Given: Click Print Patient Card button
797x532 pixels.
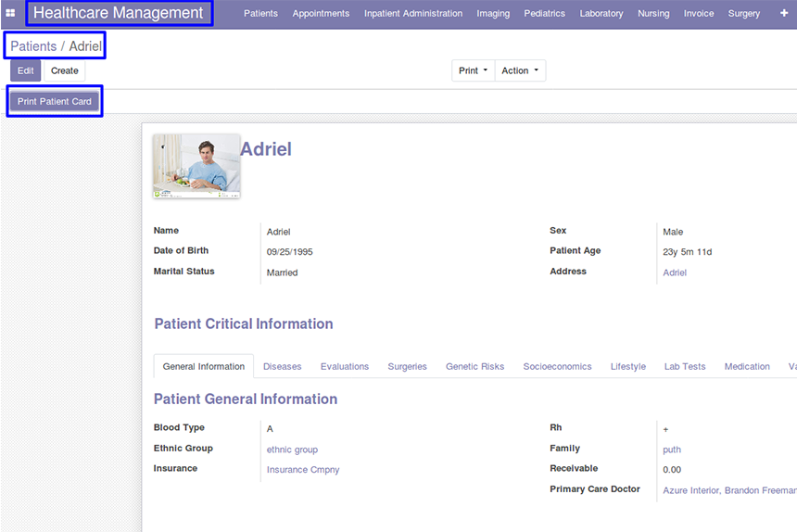Looking at the screenshot, I should [55, 101].
